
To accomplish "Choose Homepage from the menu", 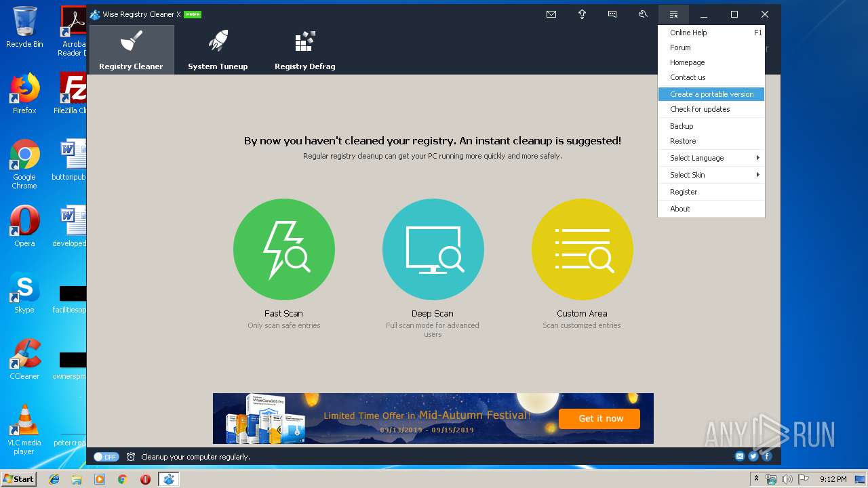I will [x=711, y=62].
